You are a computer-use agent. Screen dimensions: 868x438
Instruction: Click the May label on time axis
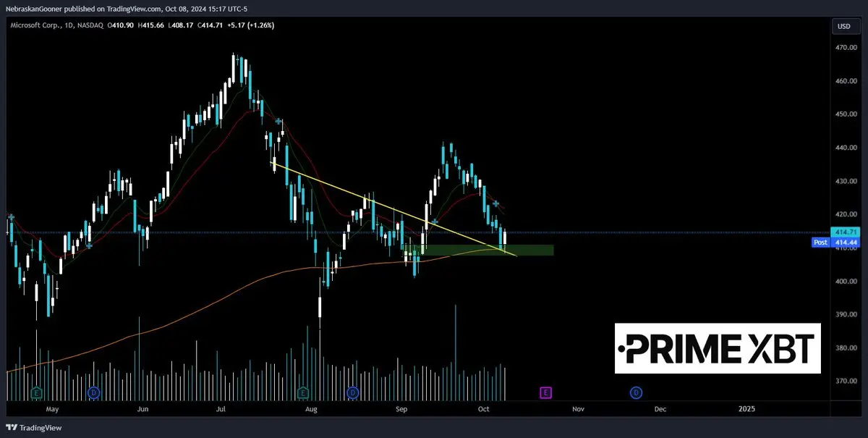(x=51, y=409)
